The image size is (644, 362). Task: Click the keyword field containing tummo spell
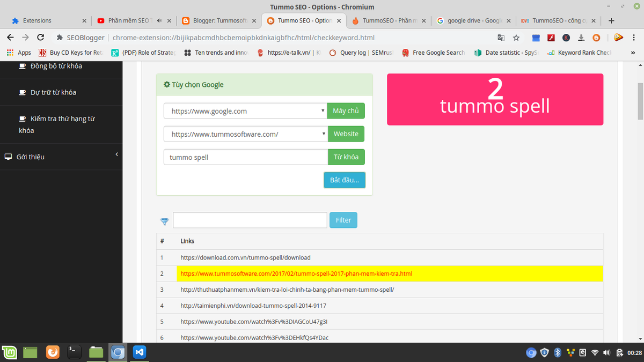pyautogui.click(x=246, y=157)
